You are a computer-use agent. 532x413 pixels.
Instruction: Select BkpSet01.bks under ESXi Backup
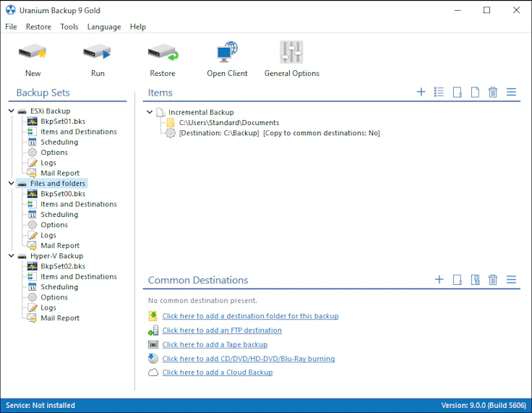point(63,122)
